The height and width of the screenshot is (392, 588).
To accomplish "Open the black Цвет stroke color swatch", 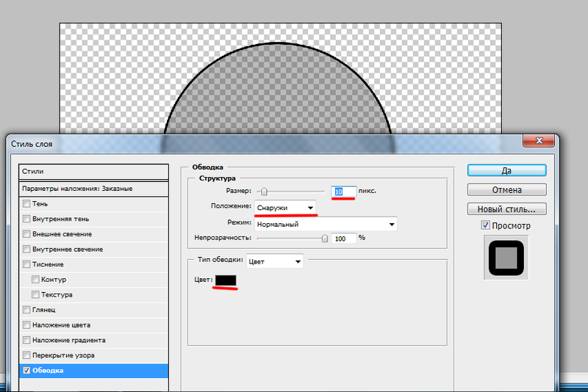I will point(226,280).
